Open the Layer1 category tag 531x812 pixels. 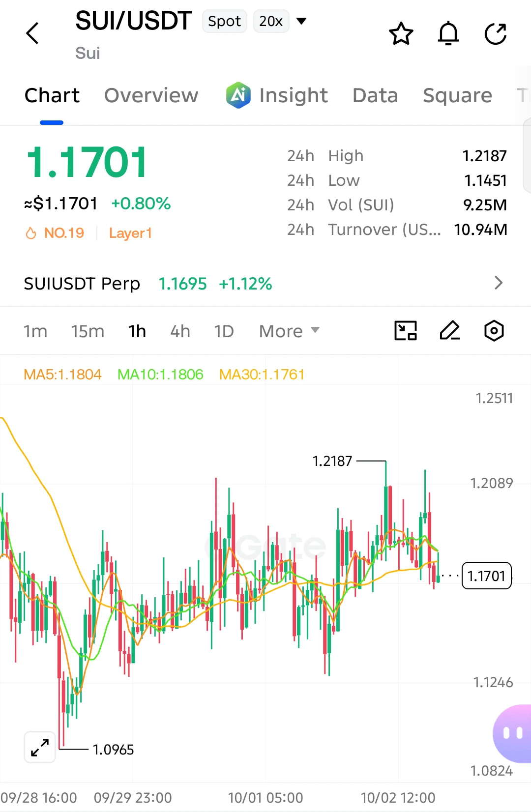tap(130, 233)
